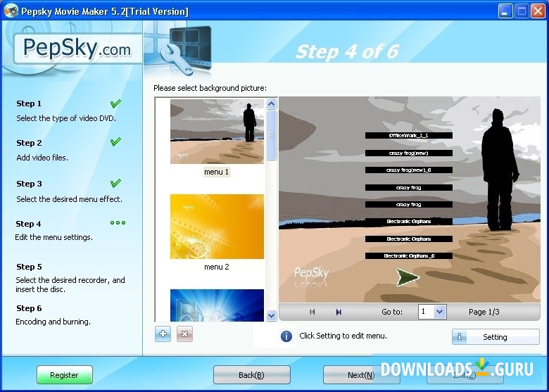
Task: Click the Back(B) button
Action: (251, 375)
